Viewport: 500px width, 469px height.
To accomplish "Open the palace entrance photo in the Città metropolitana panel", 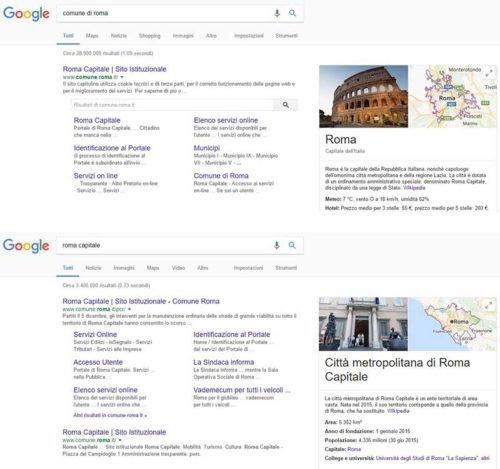I will (x=363, y=324).
